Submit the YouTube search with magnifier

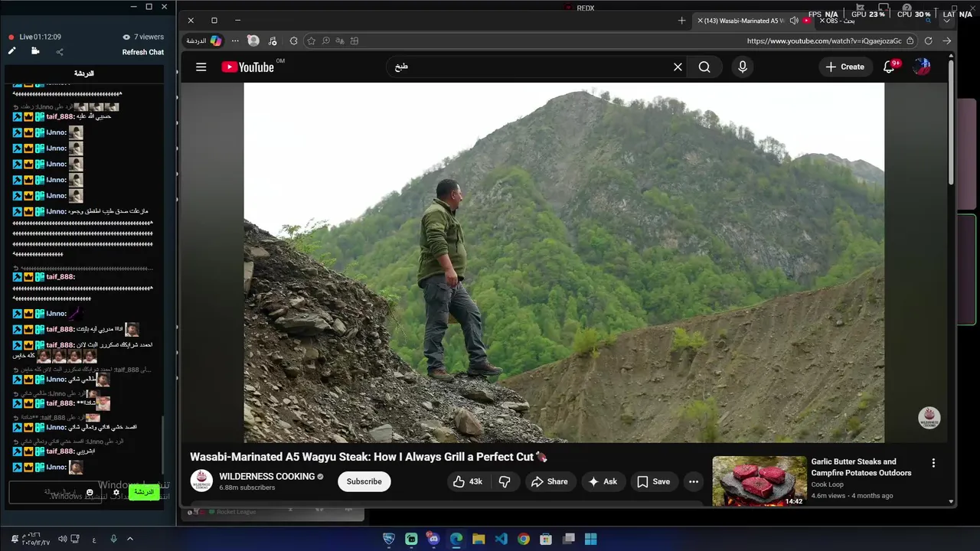point(704,67)
